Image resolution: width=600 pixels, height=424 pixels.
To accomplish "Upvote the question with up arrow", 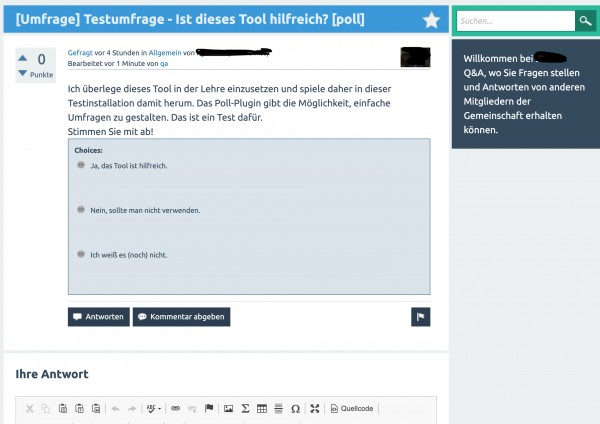I will coord(23,59).
